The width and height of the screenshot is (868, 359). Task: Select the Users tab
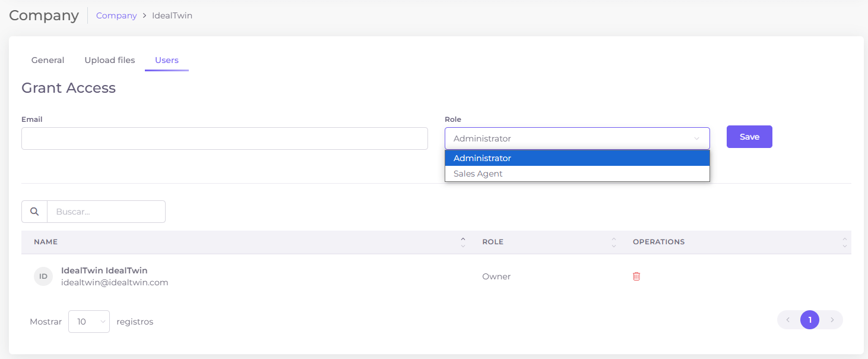[x=167, y=60]
